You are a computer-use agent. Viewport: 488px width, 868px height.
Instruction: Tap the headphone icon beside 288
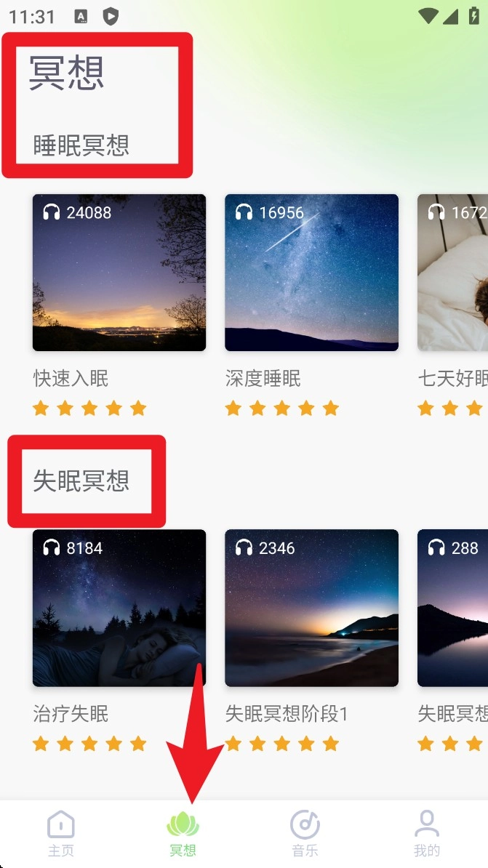click(x=436, y=547)
